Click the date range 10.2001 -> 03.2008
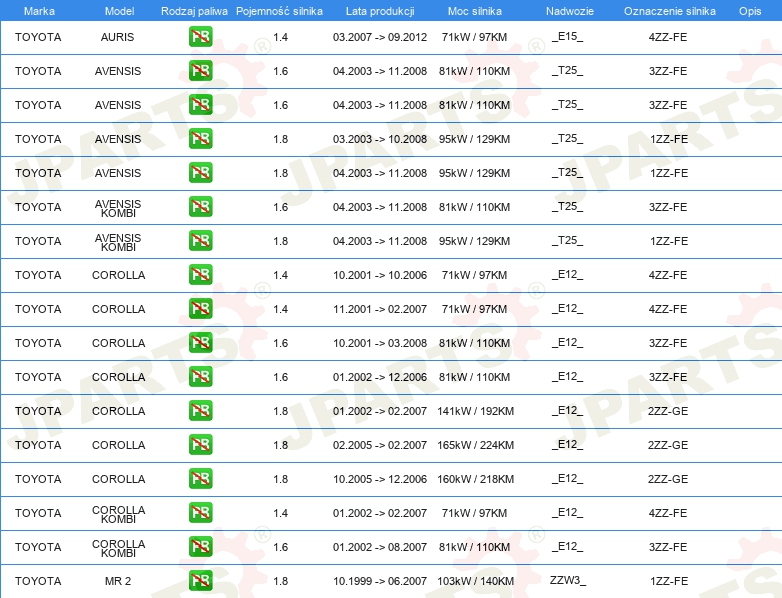Viewport: 782px width, 598px height. pos(380,343)
